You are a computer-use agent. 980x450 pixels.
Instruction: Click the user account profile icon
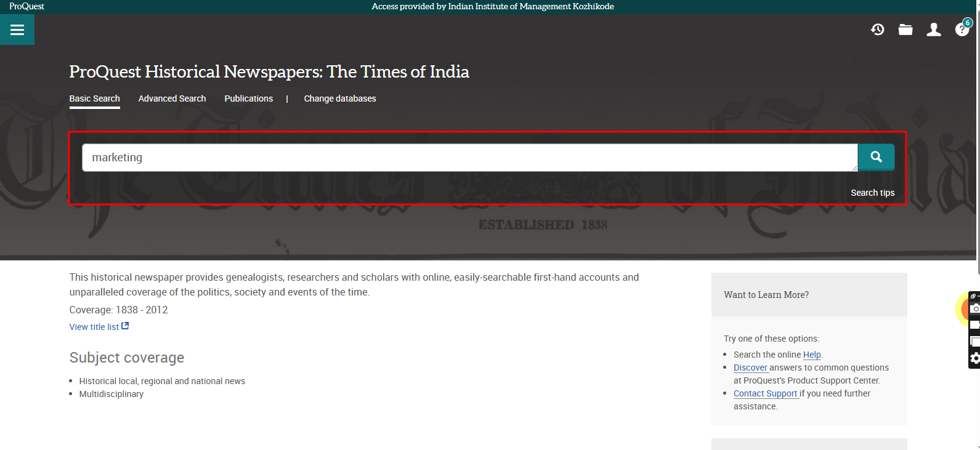pos(934,30)
